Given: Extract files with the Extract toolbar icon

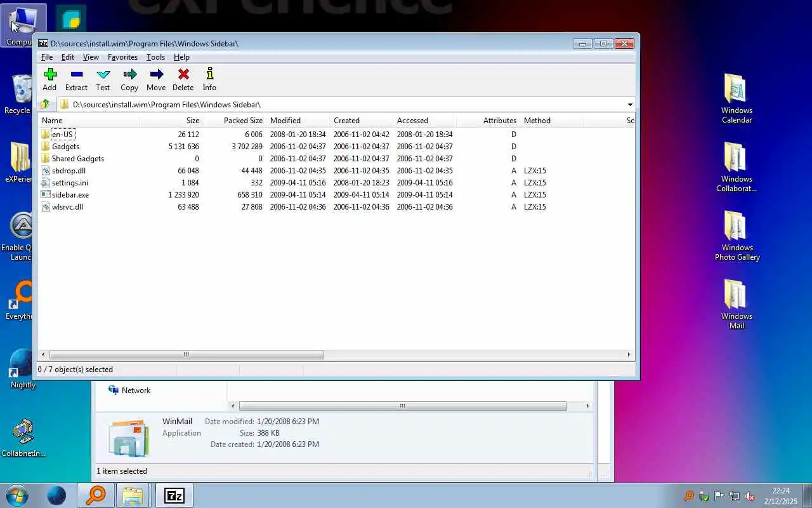Looking at the screenshot, I should click(77, 74).
